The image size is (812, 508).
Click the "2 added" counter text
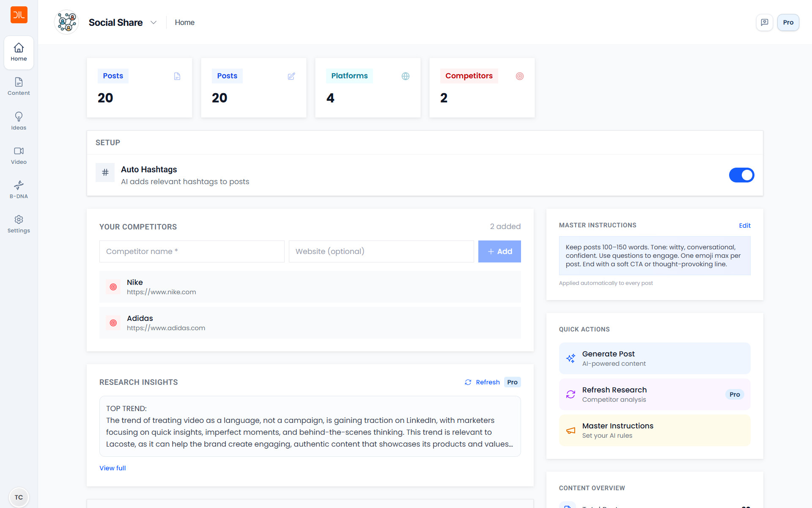505,226
